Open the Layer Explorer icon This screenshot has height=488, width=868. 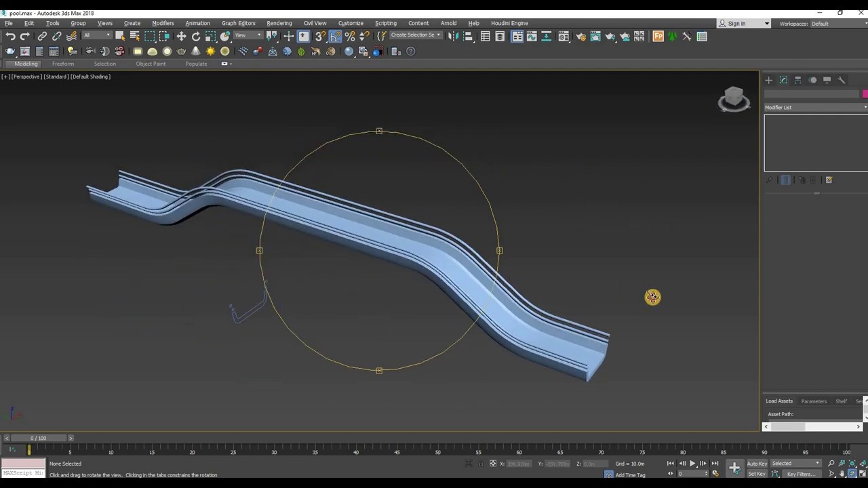(x=500, y=37)
